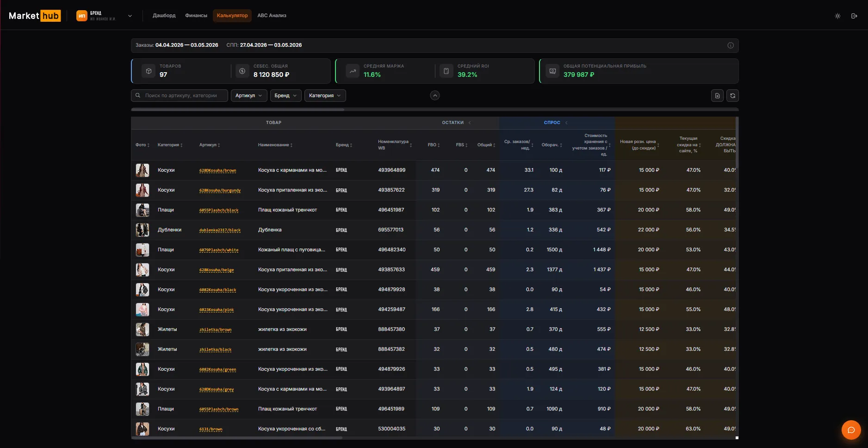Click the horizontal table scrollbar

point(237,437)
